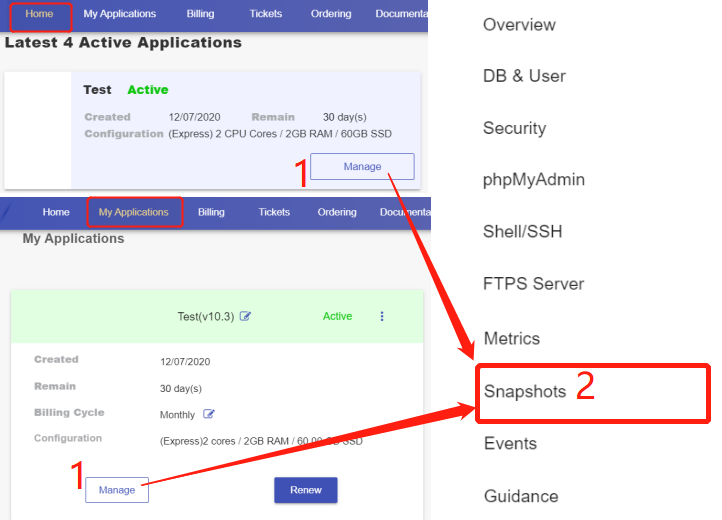Open the three-dot menu on the Test(v10.3) card
Screen dimensions: 722x520
tap(381, 316)
